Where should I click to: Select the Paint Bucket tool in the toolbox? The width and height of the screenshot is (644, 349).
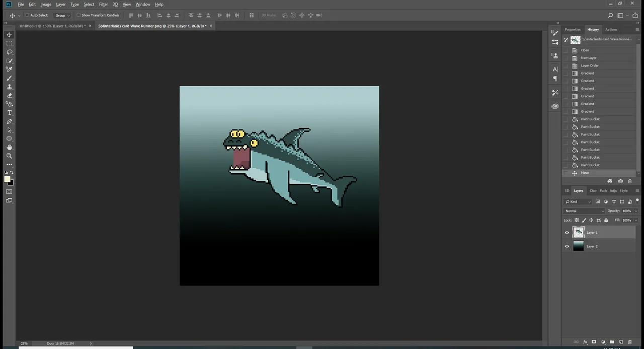click(9, 104)
